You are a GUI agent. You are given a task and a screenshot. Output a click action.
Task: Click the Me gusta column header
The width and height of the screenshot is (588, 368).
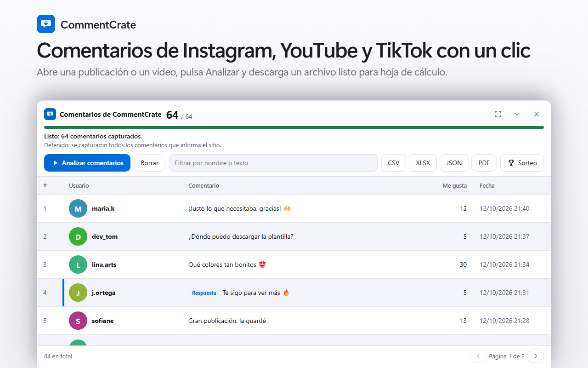click(455, 186)
